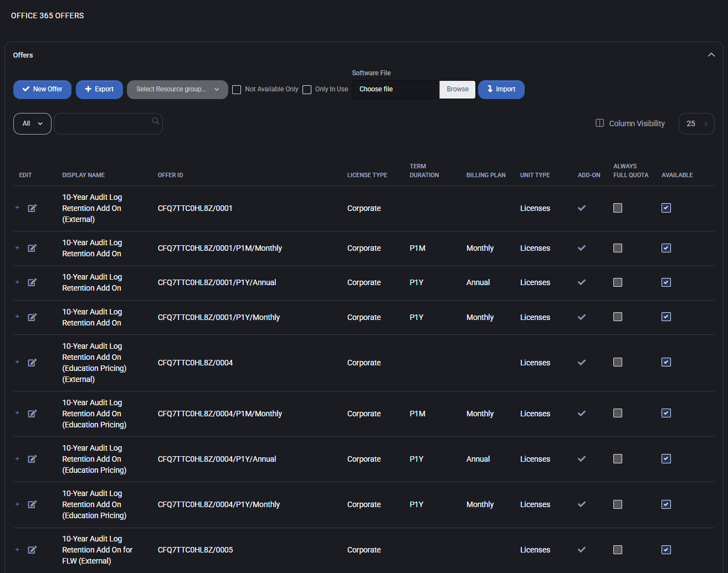728x573 pixels.
Task: Open the page size 25 selector
Action: click(696, 123)
